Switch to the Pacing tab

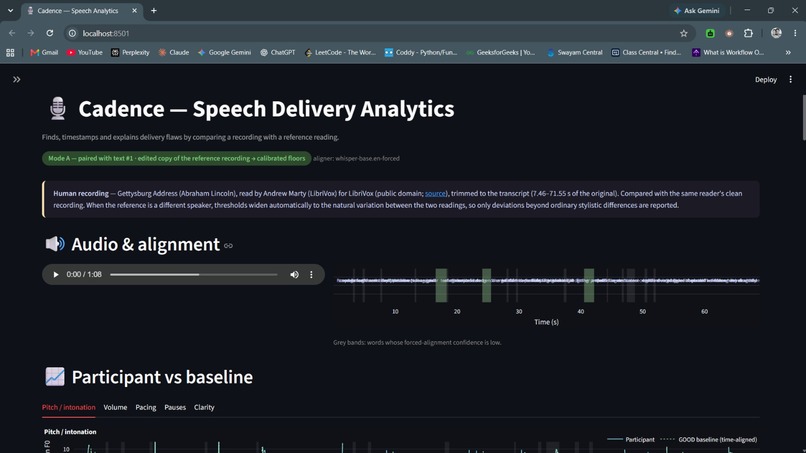click(x=145, y=407)
